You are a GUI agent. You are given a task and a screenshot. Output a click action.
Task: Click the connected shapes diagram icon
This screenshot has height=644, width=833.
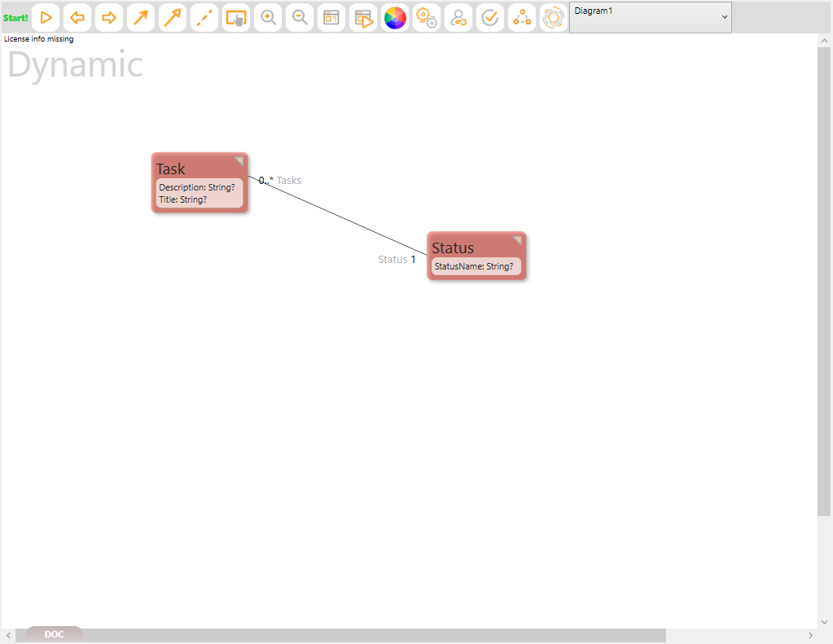click(x=522, y=18)
